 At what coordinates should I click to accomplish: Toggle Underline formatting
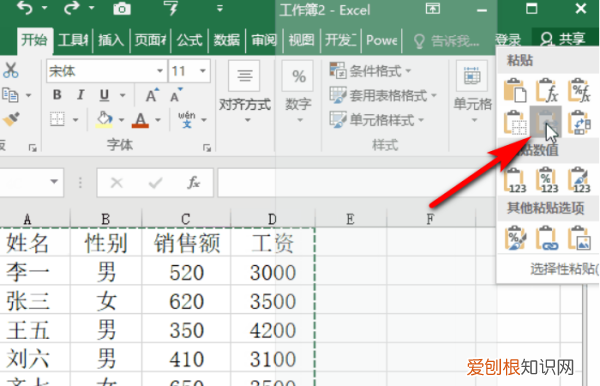tap(104, 95)
